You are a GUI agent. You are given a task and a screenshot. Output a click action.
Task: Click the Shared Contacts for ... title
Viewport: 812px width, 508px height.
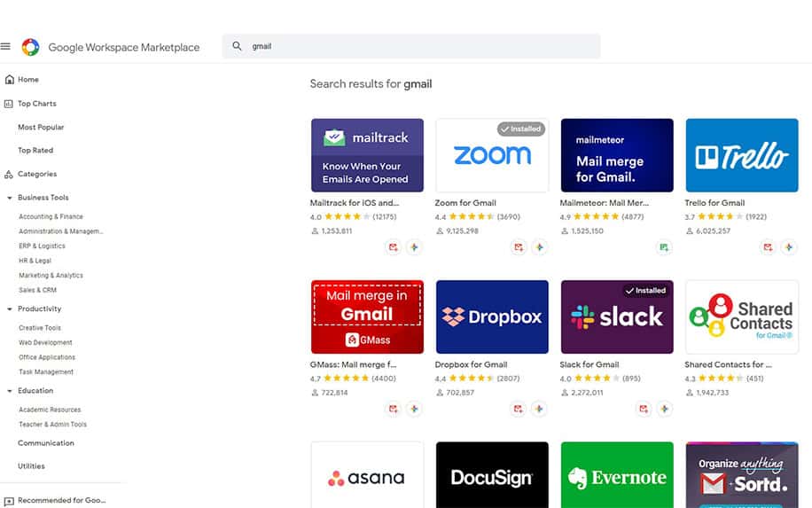(x=728, y=364)
